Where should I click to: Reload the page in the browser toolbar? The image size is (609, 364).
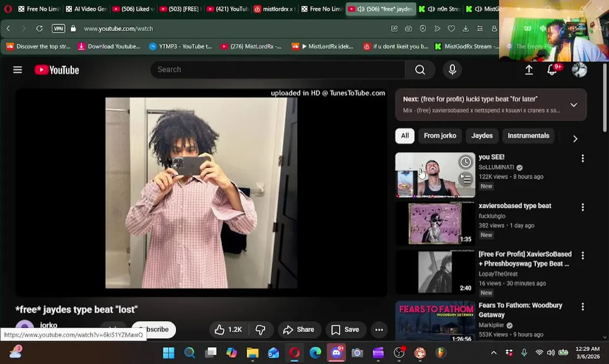(39, 29)
